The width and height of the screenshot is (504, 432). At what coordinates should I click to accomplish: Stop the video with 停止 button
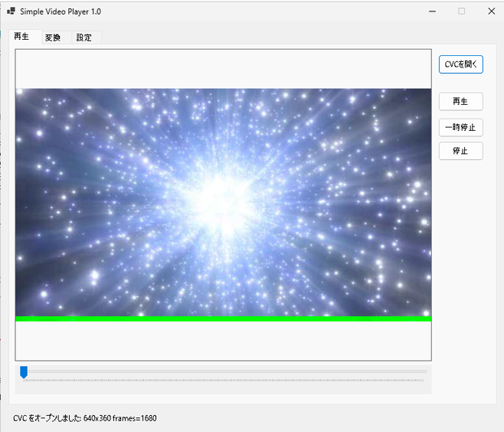point(461,151)
